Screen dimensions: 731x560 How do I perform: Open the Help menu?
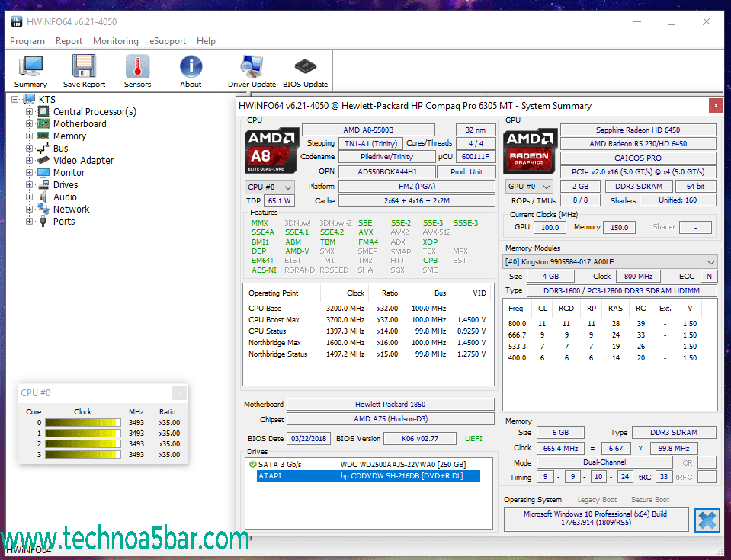tap(206, 41)
